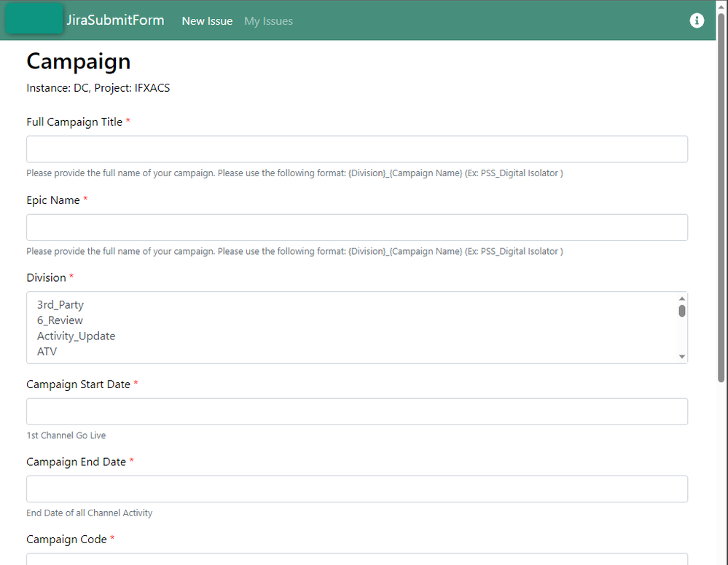Click the Campaign Start Date label

pyautogui.click(x=78, y=384)
